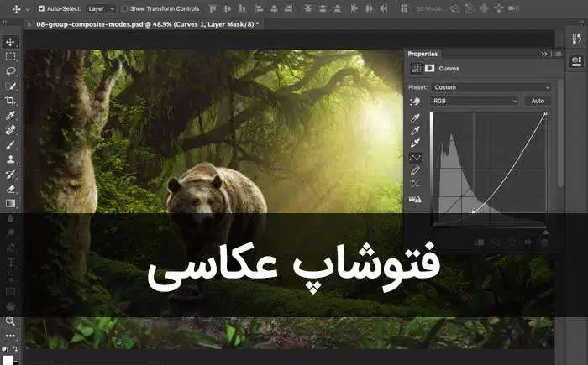Open the Auto-Select Layer dropdown
The width and height of the screenshot is (588, 365).
pyautogui.click(x=100, y=8)
